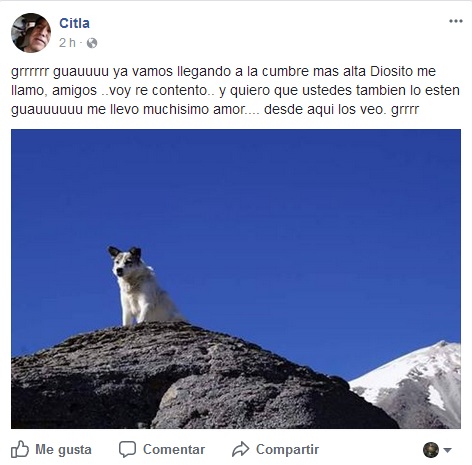This screenshot has width=472, height=465.
Task: Click the last caption line ending desde aqui los veo
Action: click(x=215, y=109)
